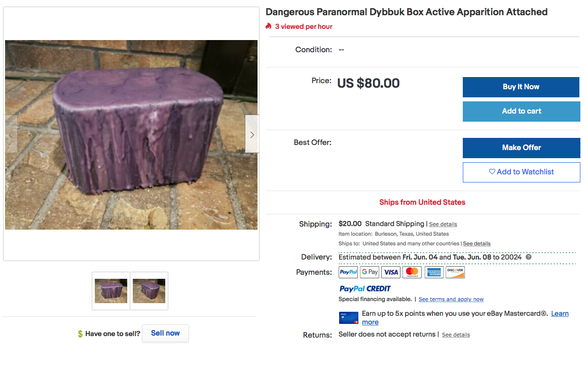Open PayPal Credit terms and apply link
Screen dimensions: 588x366
pyautogui.click(x=451, y=300)
